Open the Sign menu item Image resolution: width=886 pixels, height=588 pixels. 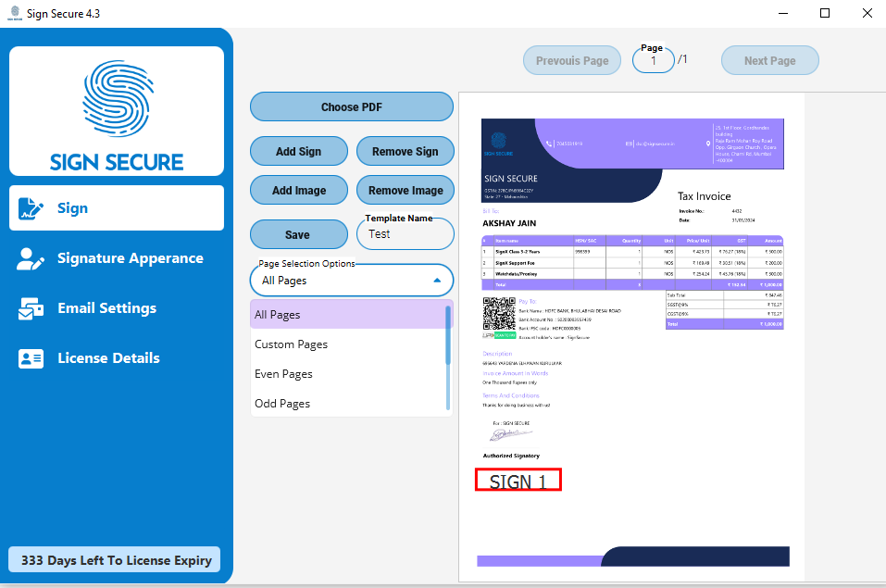(x=117, y=208)
